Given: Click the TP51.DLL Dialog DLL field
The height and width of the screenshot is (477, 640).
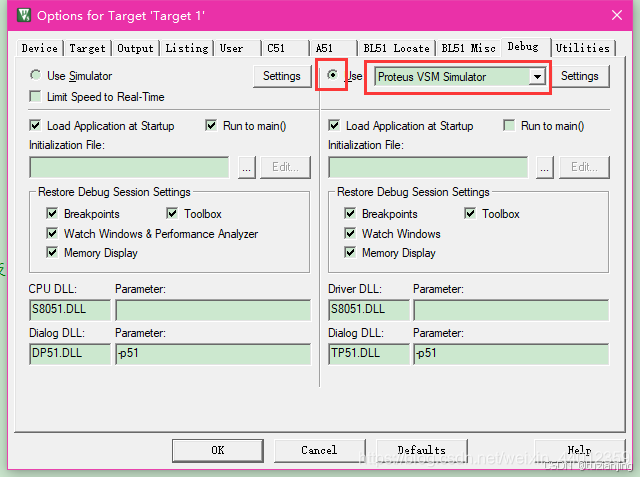Looking at the screenshot, I should click(369, 354).
